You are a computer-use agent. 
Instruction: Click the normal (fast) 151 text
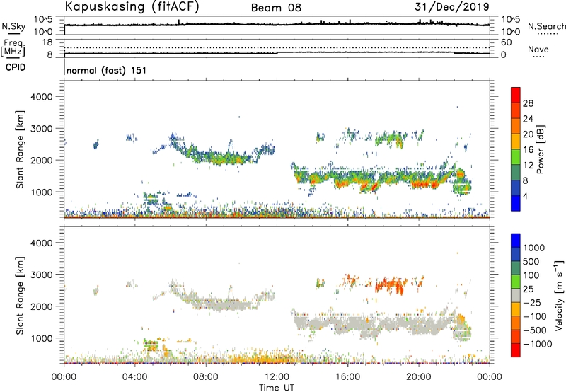107,70
